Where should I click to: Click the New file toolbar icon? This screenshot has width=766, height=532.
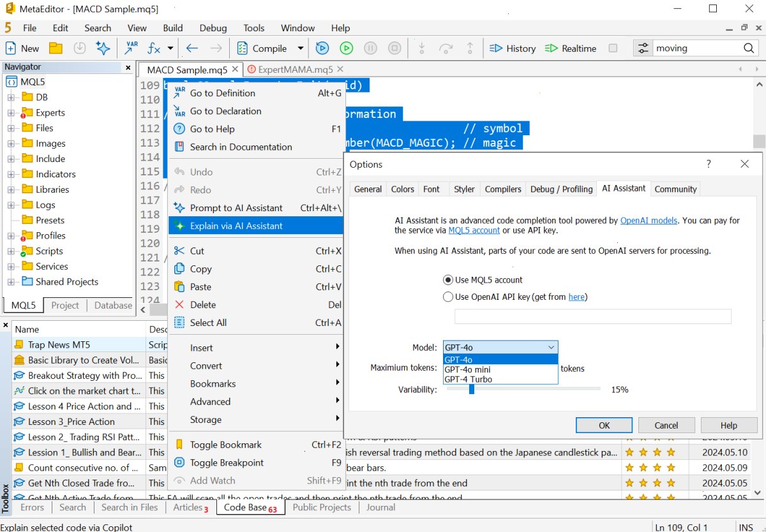[11, 48]
